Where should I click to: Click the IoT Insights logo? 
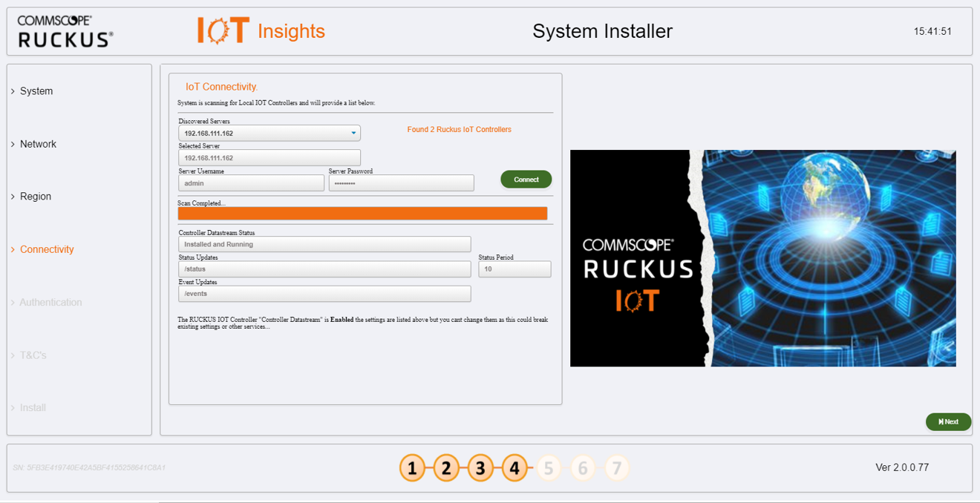tap(261, 31)
